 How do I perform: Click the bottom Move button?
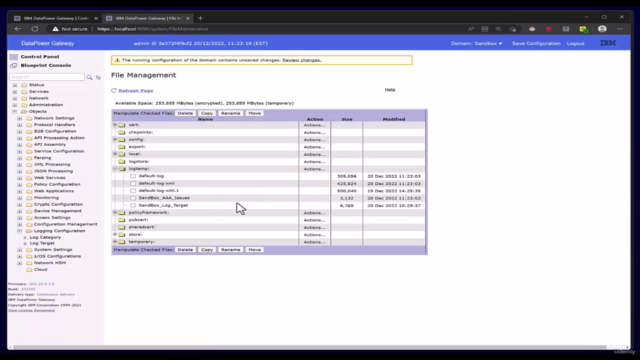tap(254, 250)
